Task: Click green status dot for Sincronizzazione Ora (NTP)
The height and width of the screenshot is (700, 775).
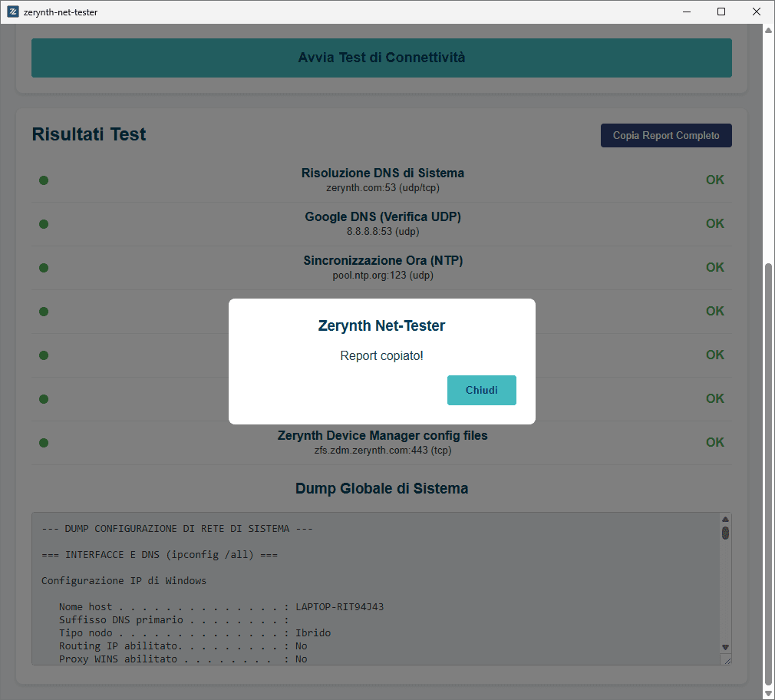Action: point(44,268)
